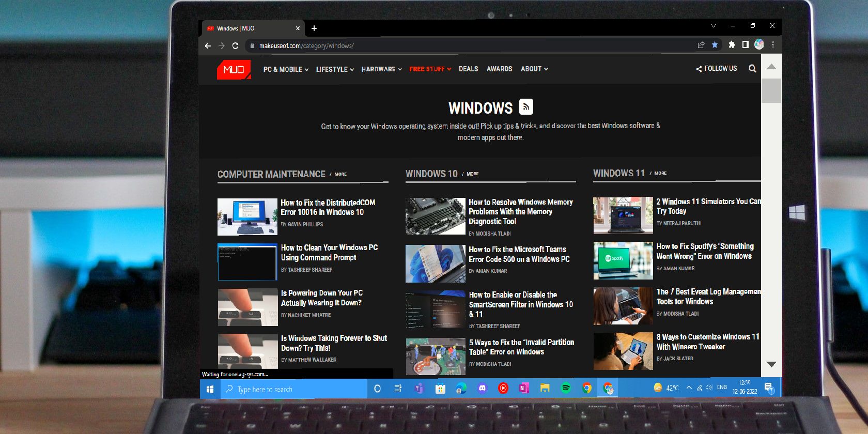The image size is (868, 434).
Task: Click the browser forward arrow
Action: tap(222, 45)
